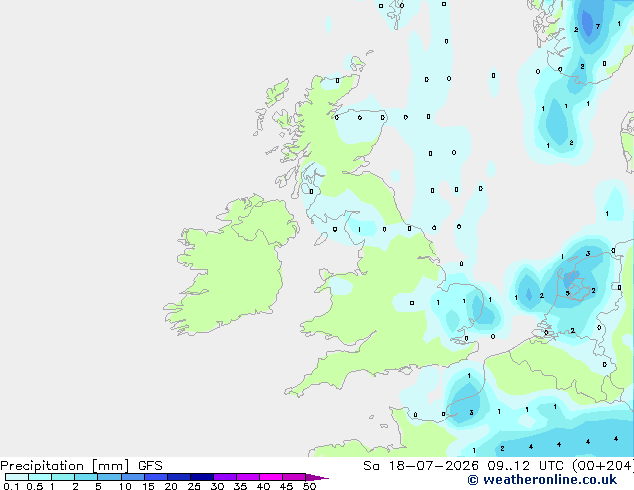
Task: Select the 20–25 mm legend swatch
Action: tap(179, 477)
